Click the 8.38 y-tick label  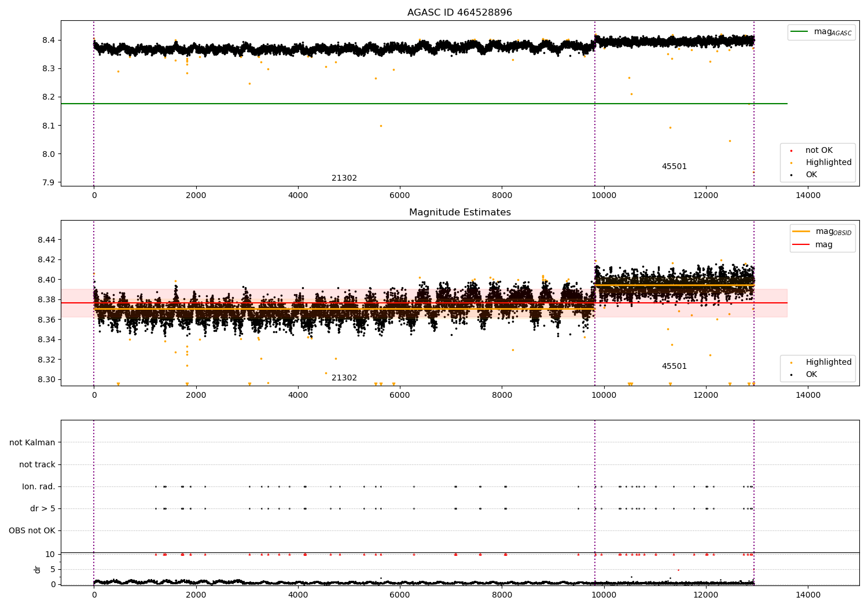point(47,299)
